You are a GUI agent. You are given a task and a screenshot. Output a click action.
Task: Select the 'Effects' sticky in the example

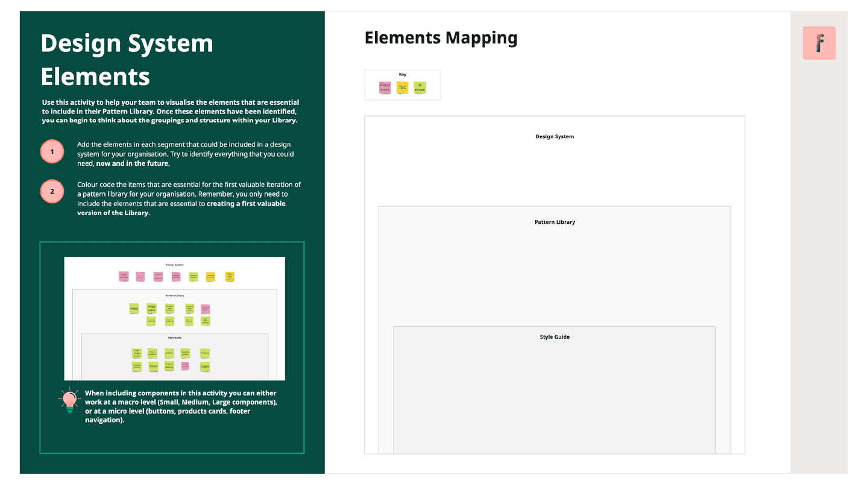(x=153, y=366)
